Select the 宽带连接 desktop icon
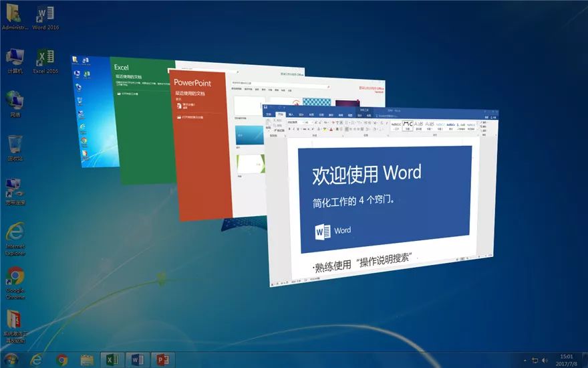Image resolution: width=588 pixels, height=368 pixels. pos(15,192)
